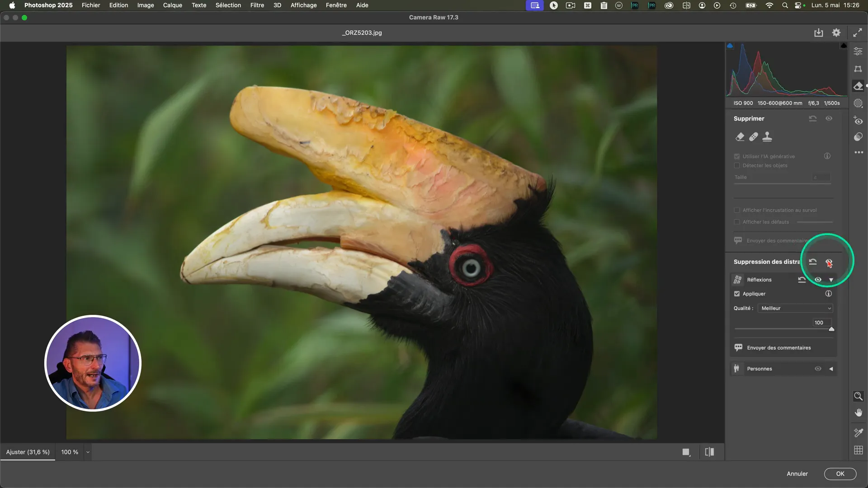868x488 pixels.
Task: Click the Taille value input field
Action: tap(821, 177)
